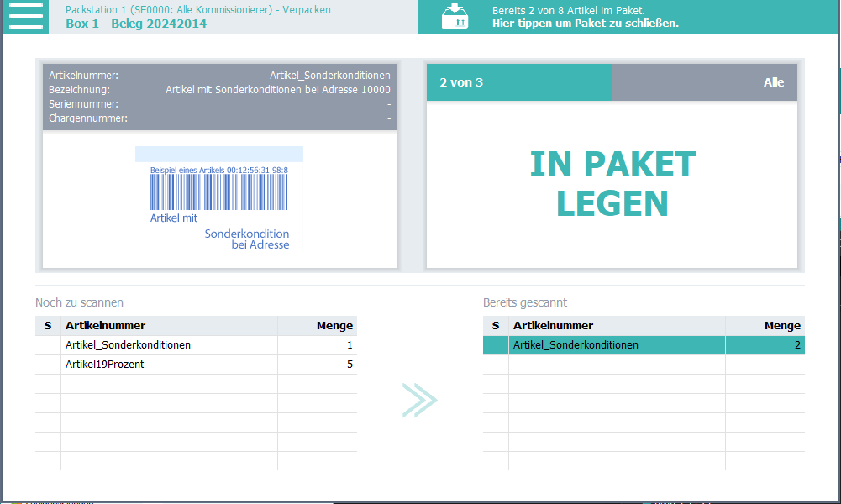Viewport: 841px width, 504px height.
Task: Click the empty field above the barcode
Action: click(218, 154)
